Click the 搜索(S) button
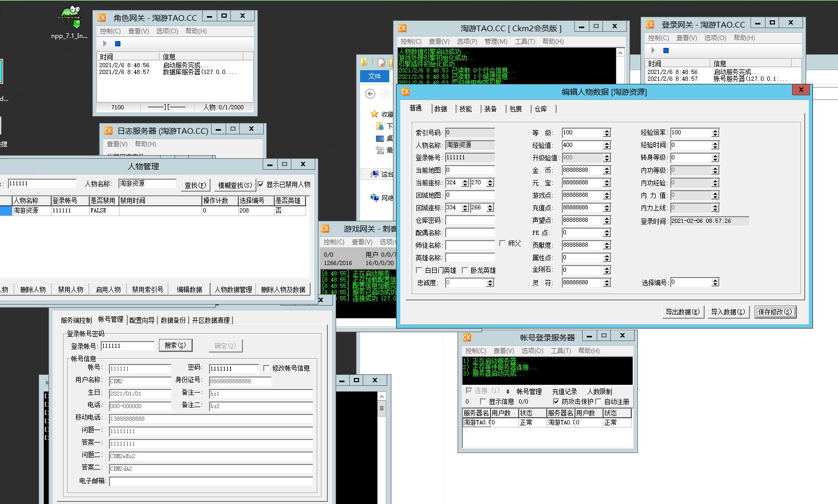The image size is (838, 504). (175, 345)
